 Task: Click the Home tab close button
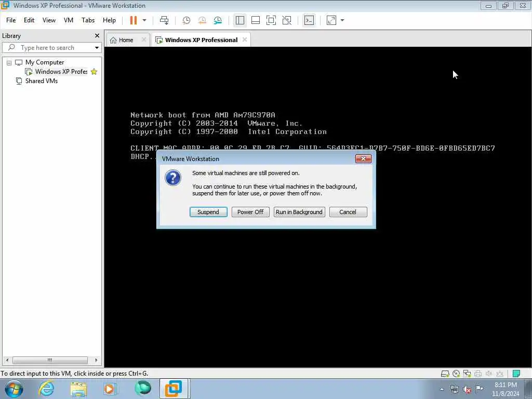(x=144, y=39)
